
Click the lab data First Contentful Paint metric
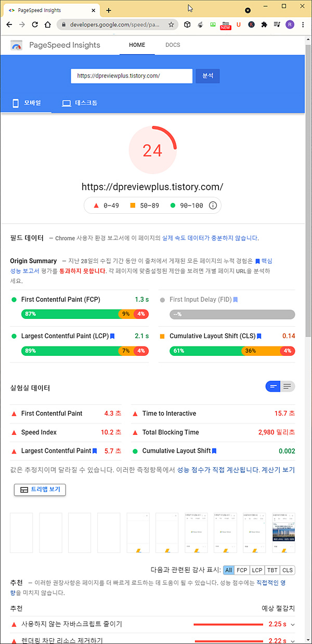66,414
